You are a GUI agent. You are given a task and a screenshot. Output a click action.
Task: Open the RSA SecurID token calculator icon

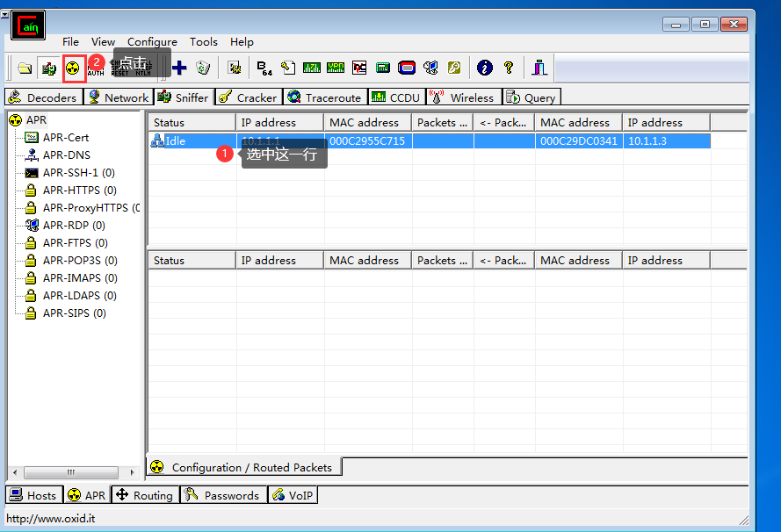[407, 68]
